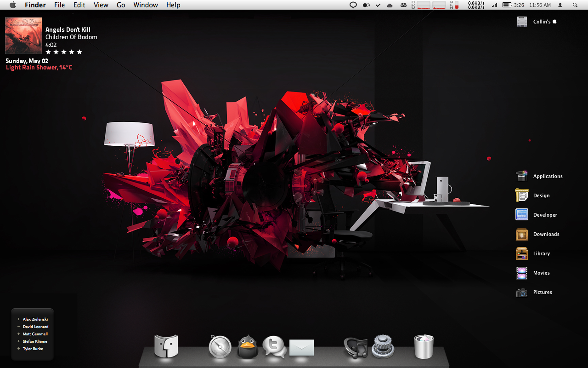This screenshot has width=588, height=368.
Task: Open the Downloads folder icon
Action: pyautogui.click(x=522, y=234)
